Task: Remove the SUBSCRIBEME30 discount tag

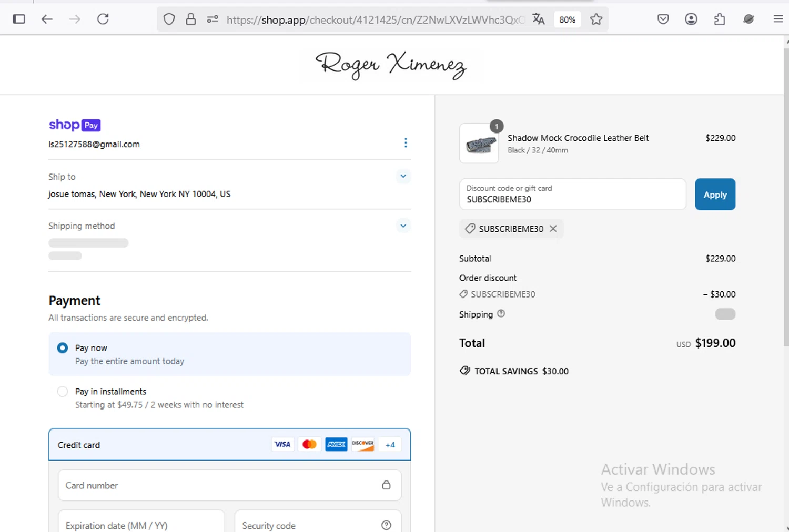Action: (553, 229)
